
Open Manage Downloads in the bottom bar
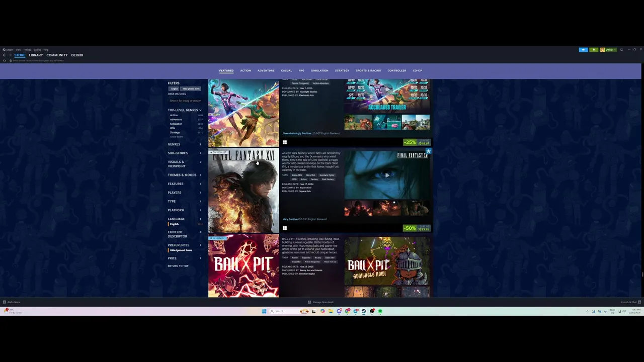point(320,302)
